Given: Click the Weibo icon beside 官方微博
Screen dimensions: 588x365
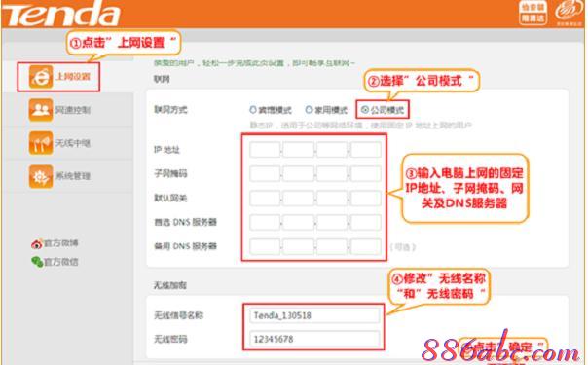Looking at the screenshot, I should pyautogui.click(x=36, y=244).
